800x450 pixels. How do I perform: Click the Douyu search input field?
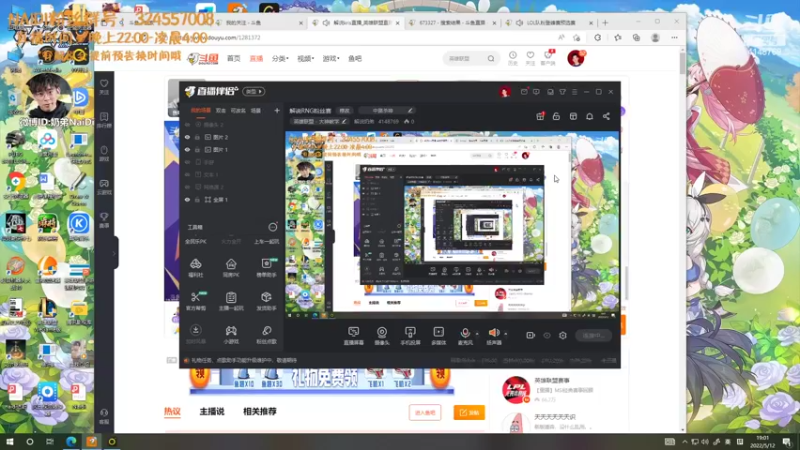tap(464, 59)
